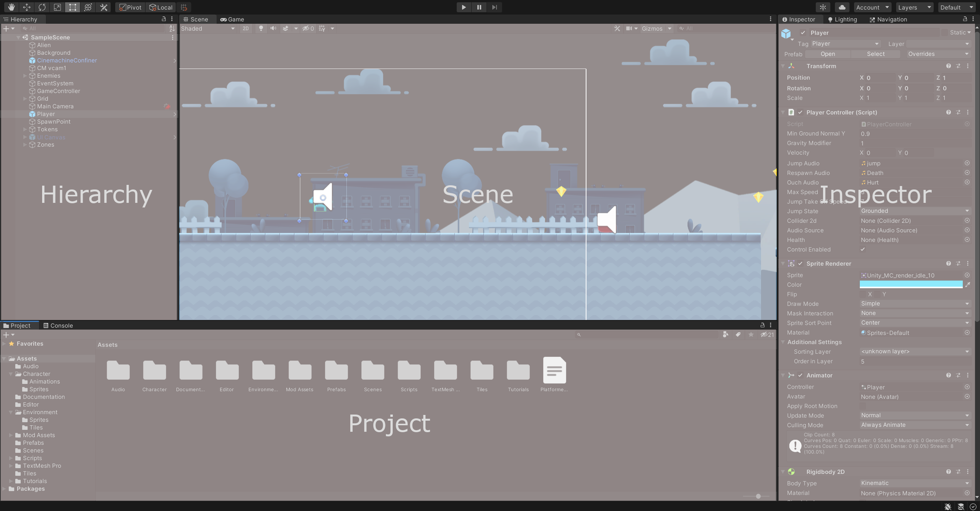Select the Hand tool in the toolbar

point(11,7)
